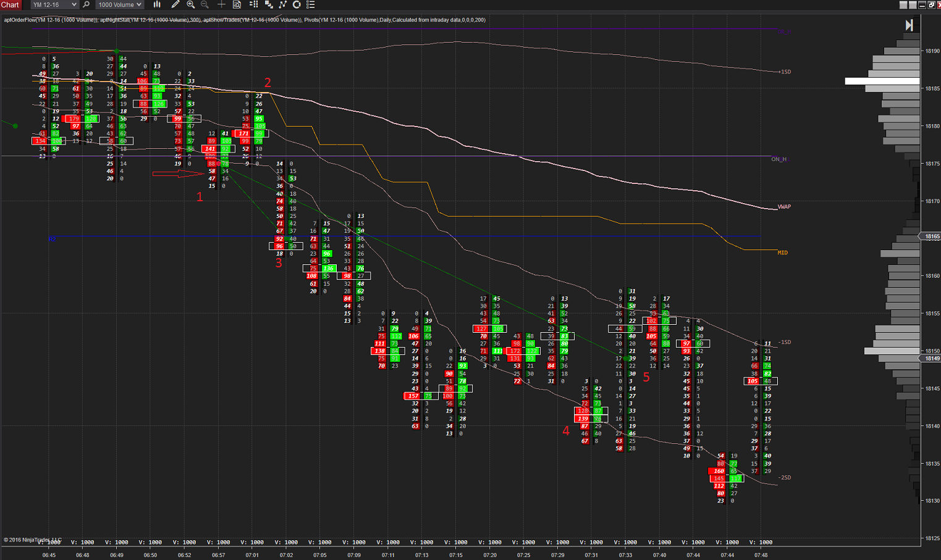The image size is (941, 560).
Task: Click the 06:52 time axis label
Action: 184,555
